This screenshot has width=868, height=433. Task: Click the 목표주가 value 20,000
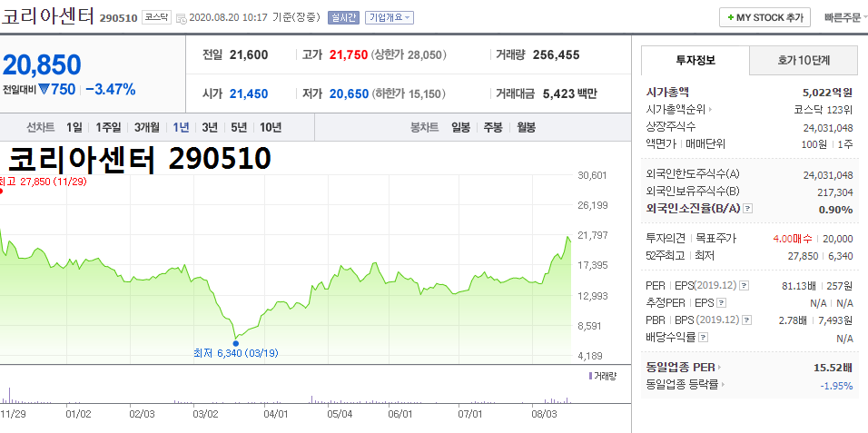[x=838, y=239]
